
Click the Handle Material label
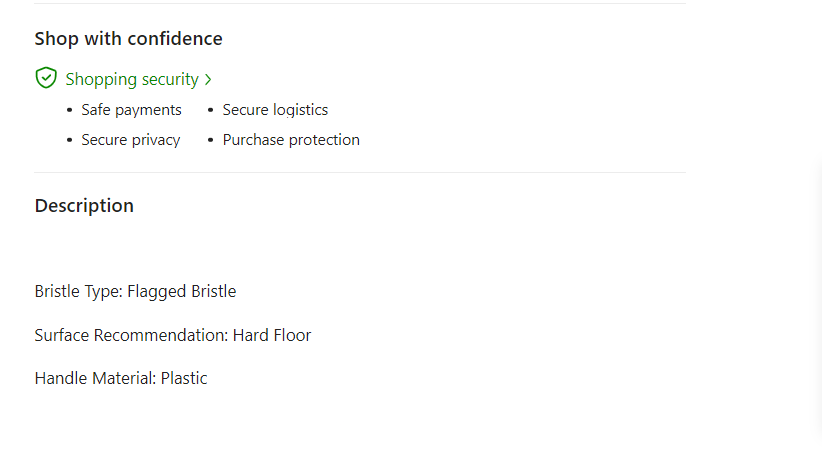(x=95, y=378)
